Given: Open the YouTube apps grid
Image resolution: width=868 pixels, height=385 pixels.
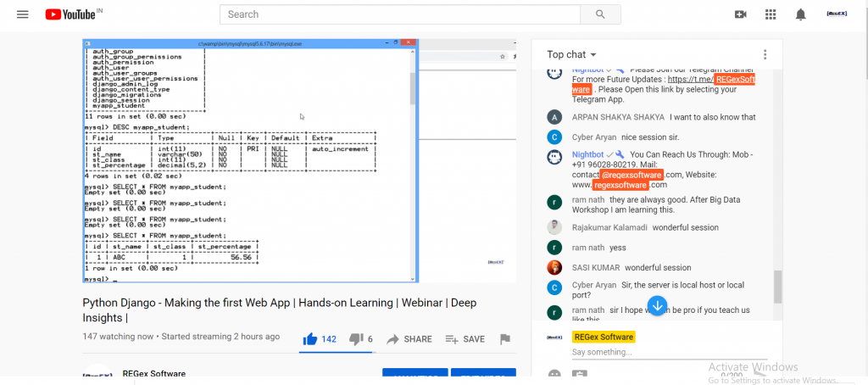Looking at the screenshot, I should [771, 14].
